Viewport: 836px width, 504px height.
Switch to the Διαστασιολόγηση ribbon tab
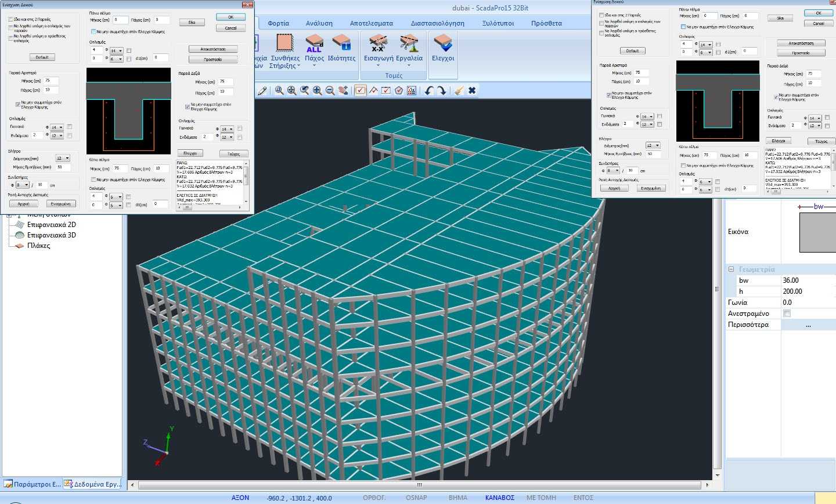437,23
